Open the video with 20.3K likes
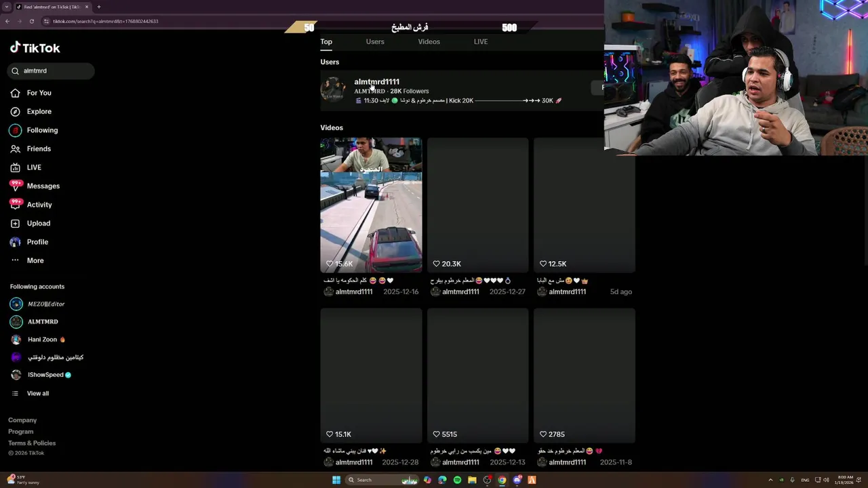This screenshot has height=488, width=868. (x=477, y=205)
